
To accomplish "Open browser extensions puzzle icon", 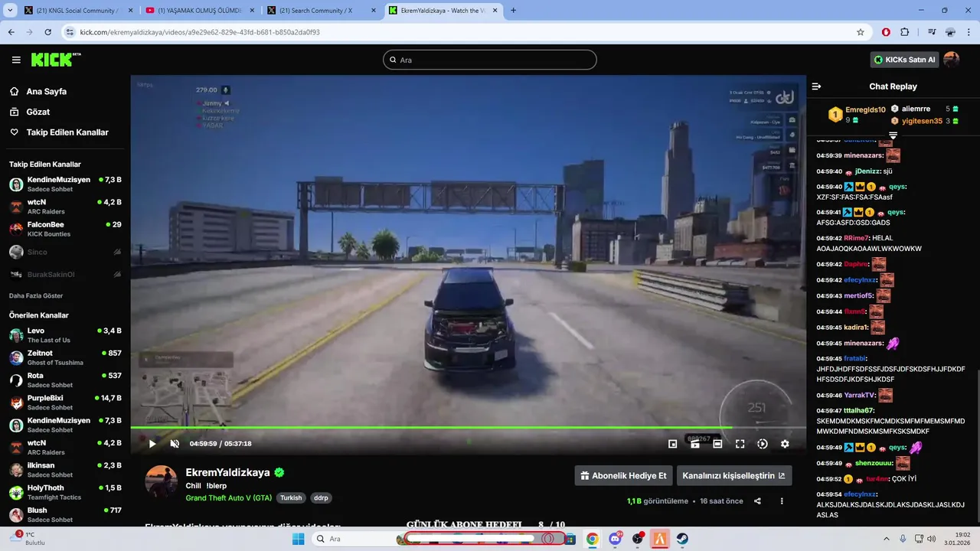I will (x=904, y=32).
